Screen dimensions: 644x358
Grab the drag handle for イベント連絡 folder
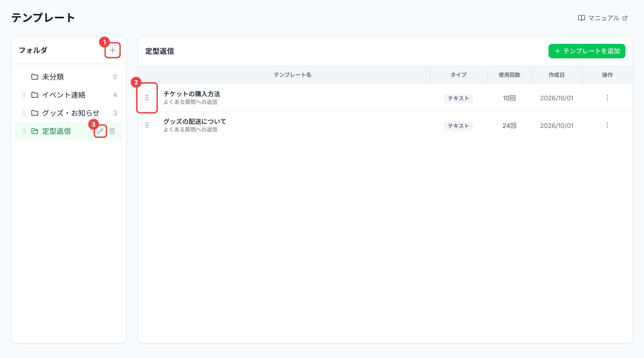pyautogui.click(x=24, y=95)
